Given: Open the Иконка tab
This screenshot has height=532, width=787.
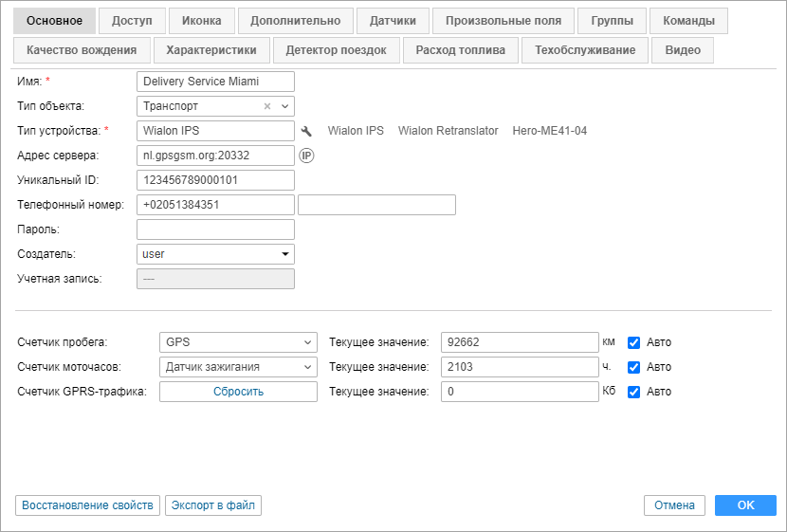Looking at the screenshot, I should [202, 20].
